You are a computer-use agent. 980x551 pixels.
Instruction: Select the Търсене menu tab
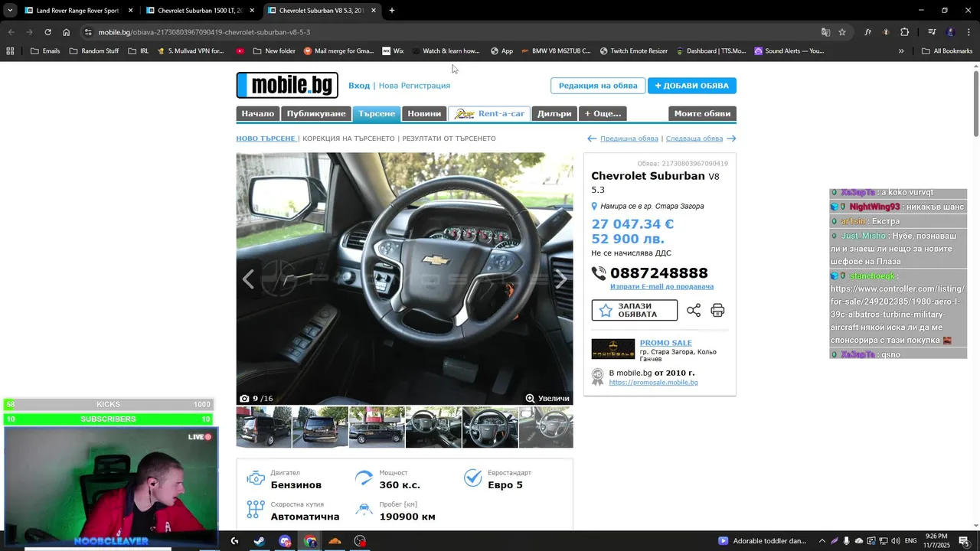[377, 113]
